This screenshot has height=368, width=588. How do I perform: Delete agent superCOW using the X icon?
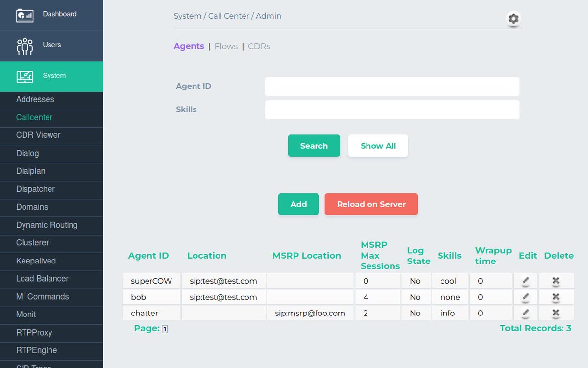(556, 281)
